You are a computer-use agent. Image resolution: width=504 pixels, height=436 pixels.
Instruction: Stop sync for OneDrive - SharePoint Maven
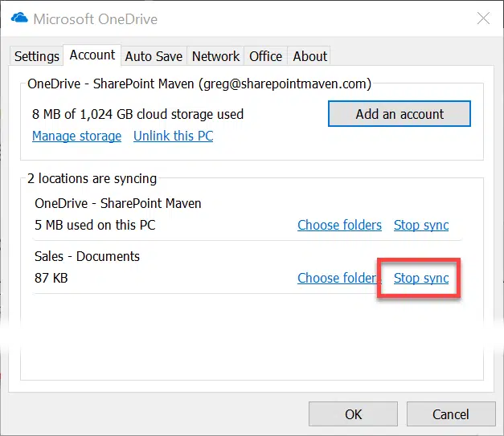(421, 225)
